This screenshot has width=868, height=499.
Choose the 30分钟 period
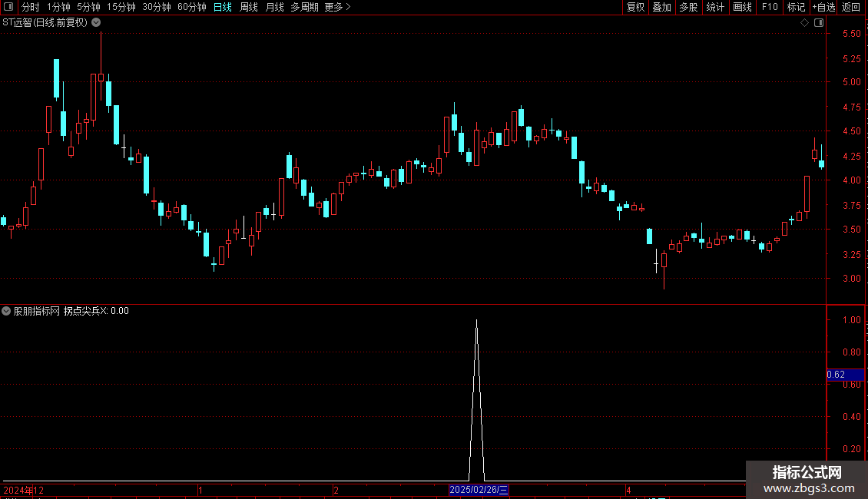click(157, 7)
